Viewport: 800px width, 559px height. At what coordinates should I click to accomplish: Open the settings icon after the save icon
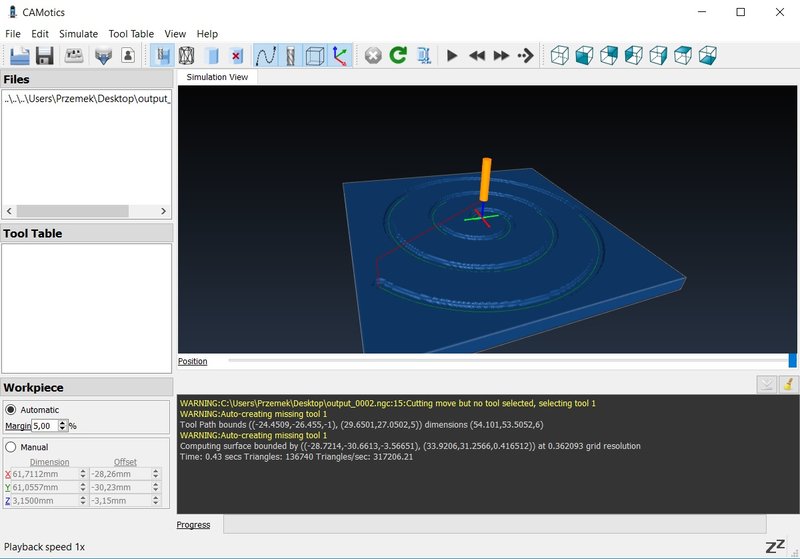click(74, 55)
